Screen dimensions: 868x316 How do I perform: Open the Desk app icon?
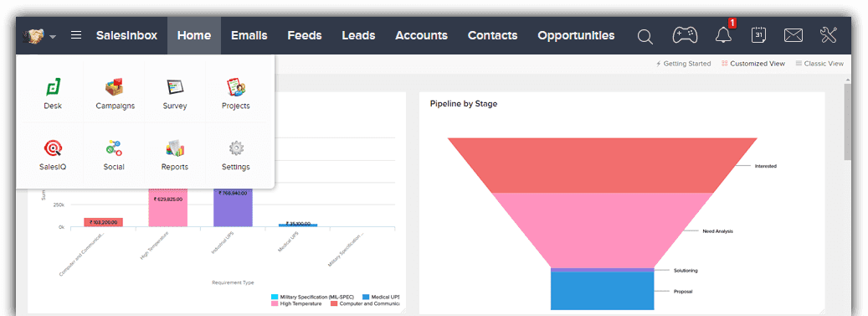point(53,87)
